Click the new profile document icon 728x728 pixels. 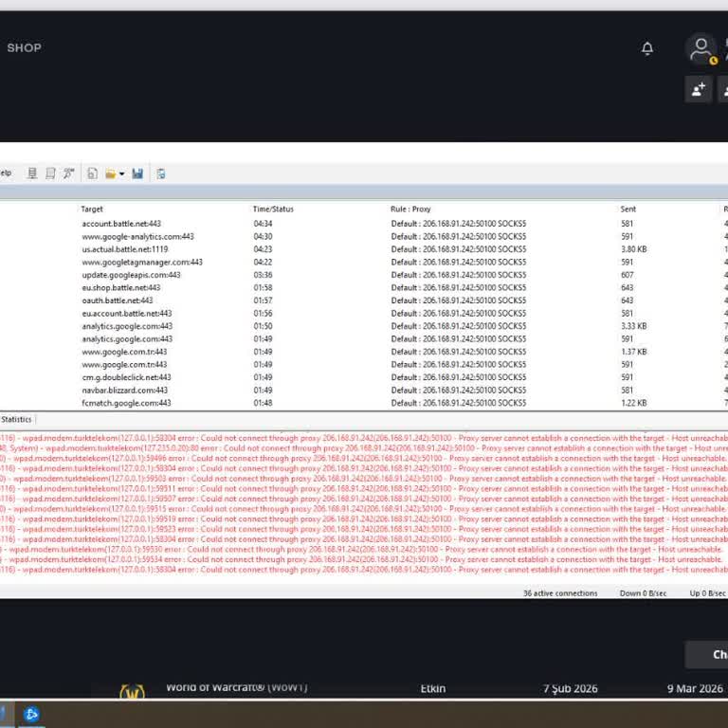[x=93, y=173]
